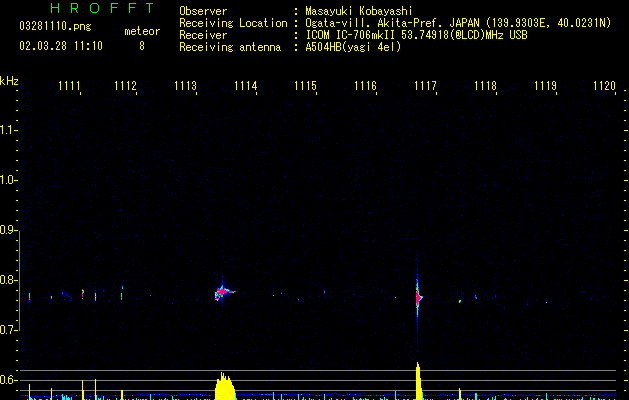Click the vertical meteor echo near 1117
This screenshot has height=400, width=629.
(x=418, y=297)
